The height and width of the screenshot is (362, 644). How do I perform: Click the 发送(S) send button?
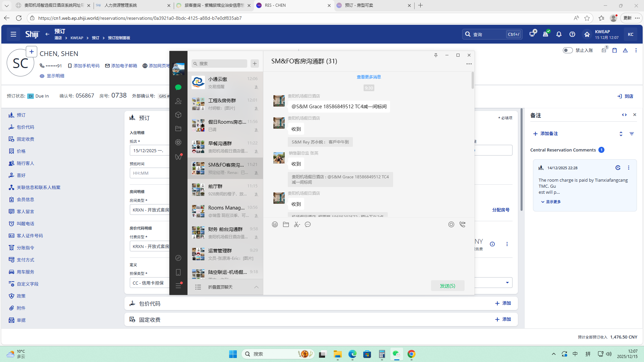pos(447,286)
